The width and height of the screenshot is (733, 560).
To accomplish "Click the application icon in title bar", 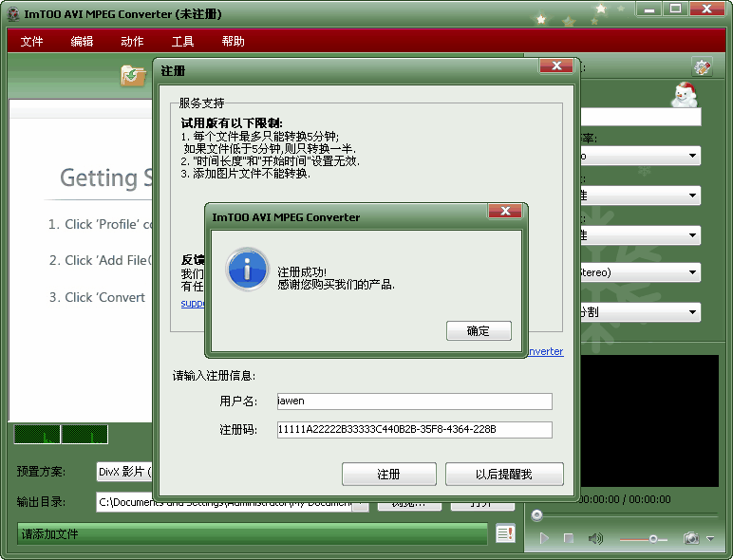I will point(13,14).
